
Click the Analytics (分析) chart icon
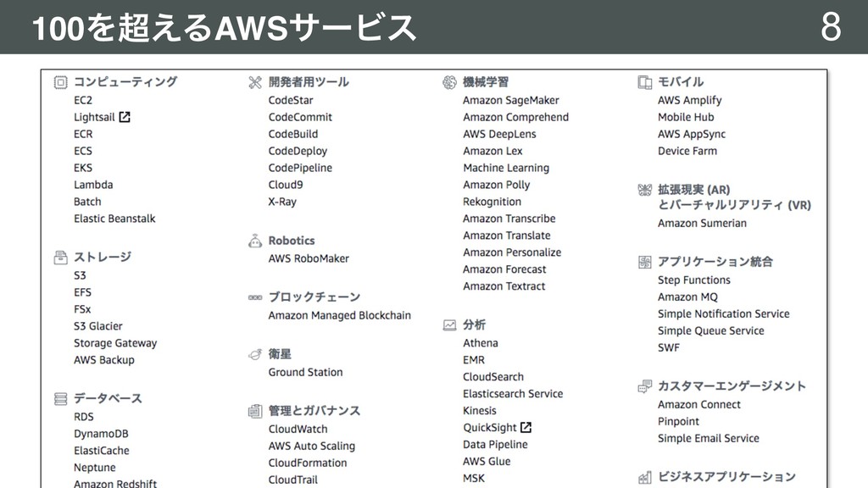pos(449,324)
